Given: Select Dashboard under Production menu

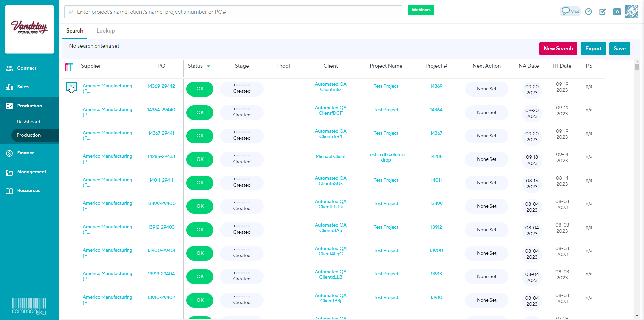Looking at the screenshot, I should click(x=29, y=122).
